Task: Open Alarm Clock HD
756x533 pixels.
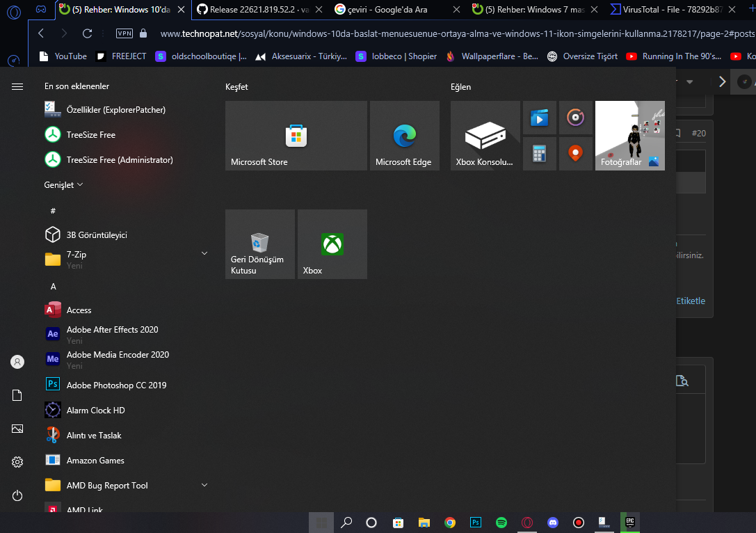Action: pyautogui.click(x=125, y=410)
